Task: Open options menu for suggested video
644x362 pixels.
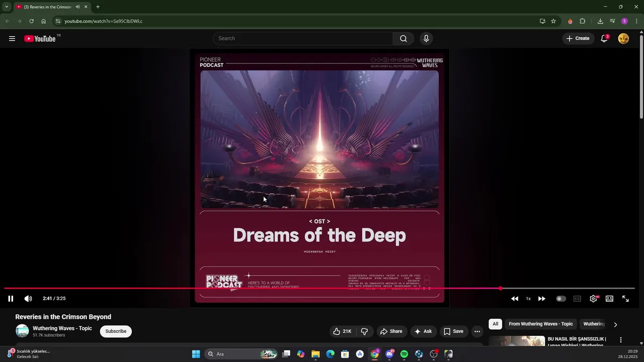Action: coord(621,340)
